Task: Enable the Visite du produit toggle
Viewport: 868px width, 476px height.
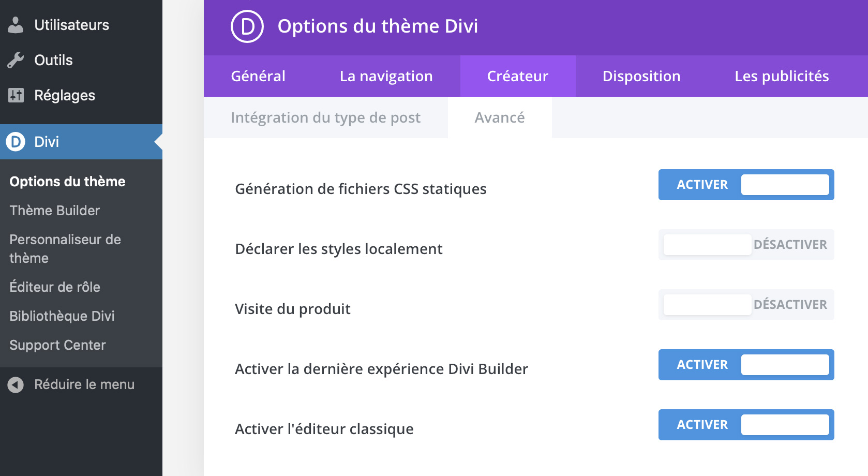Action: tap(746, 305)
